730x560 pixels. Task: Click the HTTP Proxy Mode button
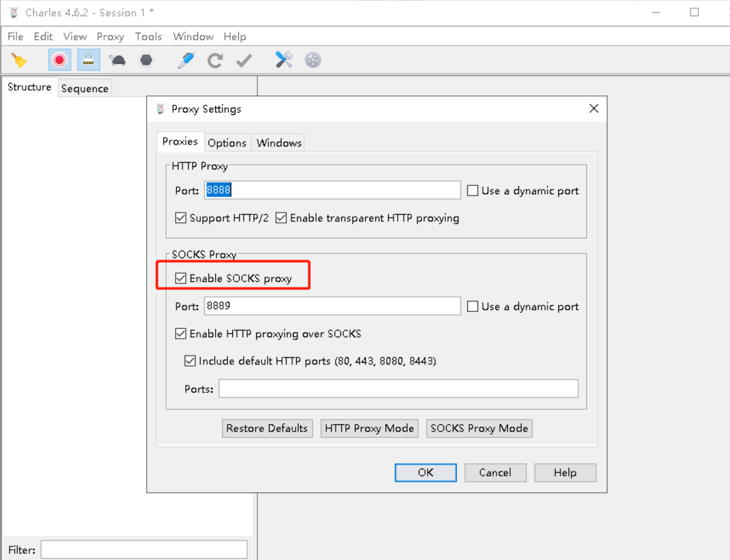point(369,428)
